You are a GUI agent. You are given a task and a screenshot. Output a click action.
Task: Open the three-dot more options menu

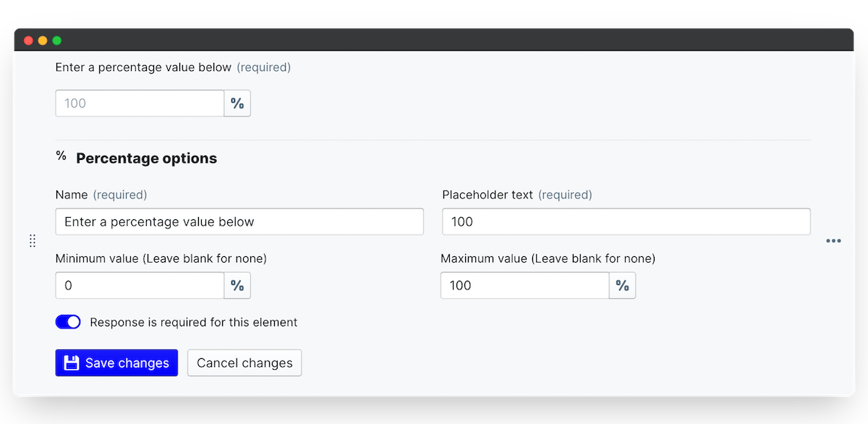833,241
